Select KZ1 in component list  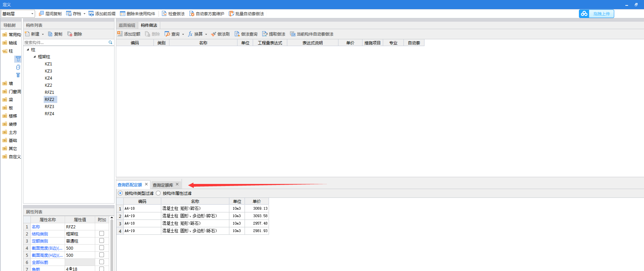pos(48,64)
